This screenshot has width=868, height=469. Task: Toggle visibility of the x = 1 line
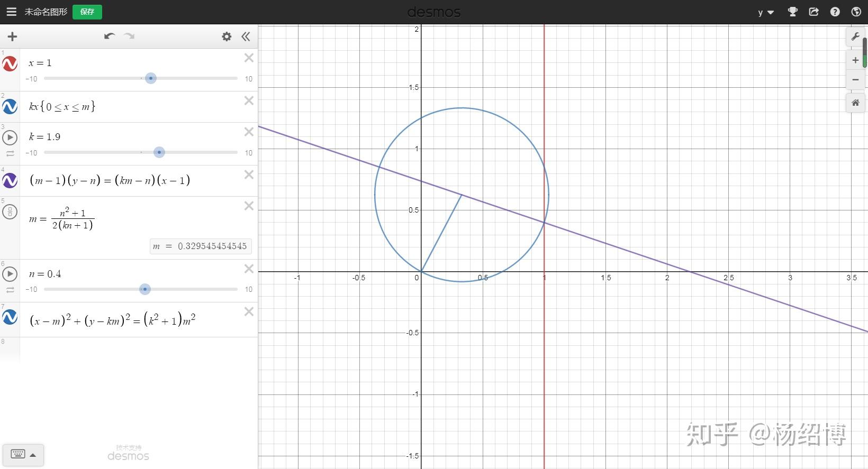click(x=10, y=64)
